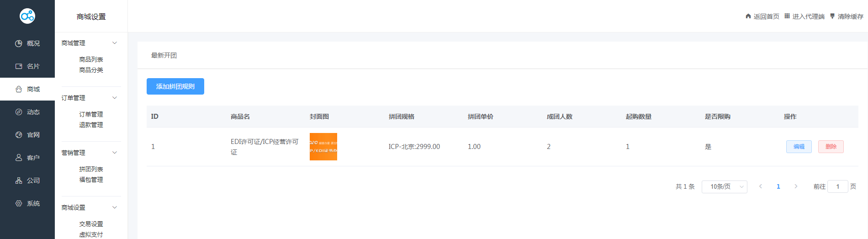Open 官网 website section
The height and width of the screenshot is (239, 868).
pos(27,135)
